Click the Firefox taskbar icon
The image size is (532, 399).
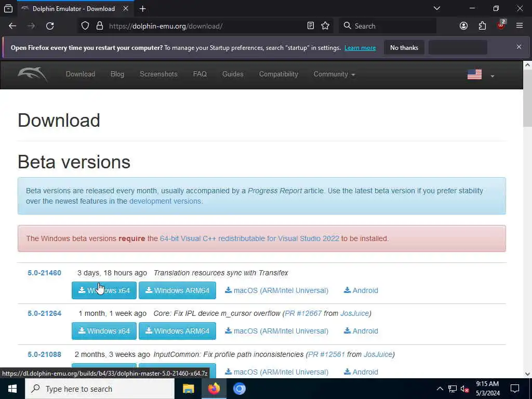click(214, 389)
